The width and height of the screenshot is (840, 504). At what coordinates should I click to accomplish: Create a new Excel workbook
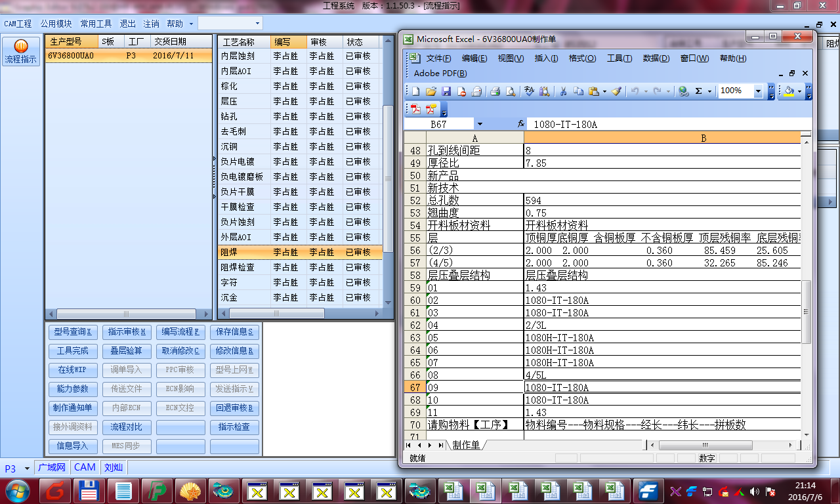point(416,91)
